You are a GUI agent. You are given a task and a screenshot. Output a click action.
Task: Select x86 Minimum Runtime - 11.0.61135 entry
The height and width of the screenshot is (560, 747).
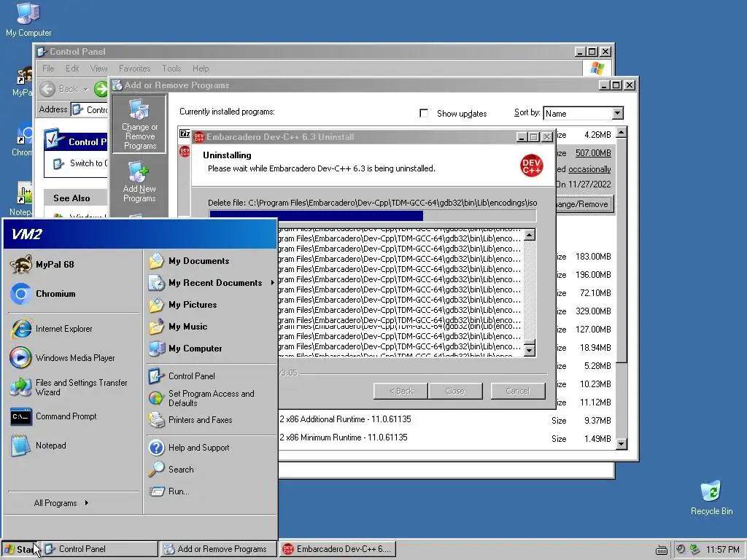click(344, 437)
